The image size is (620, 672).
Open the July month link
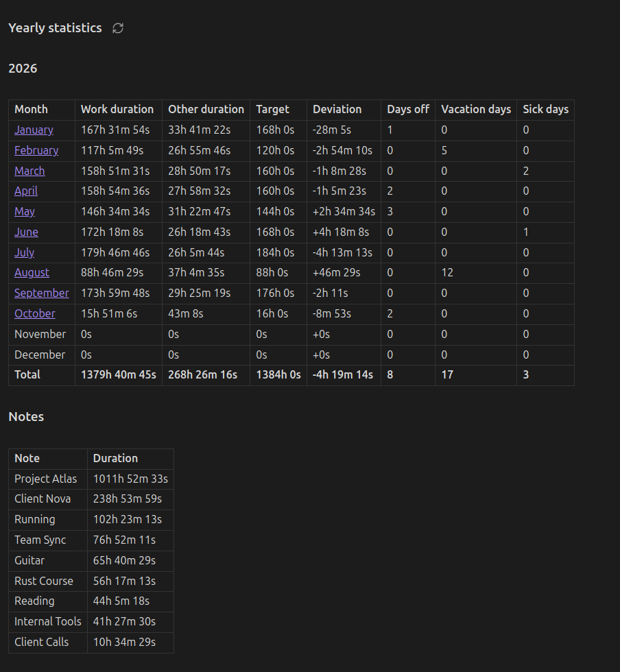tap(25, 252)
